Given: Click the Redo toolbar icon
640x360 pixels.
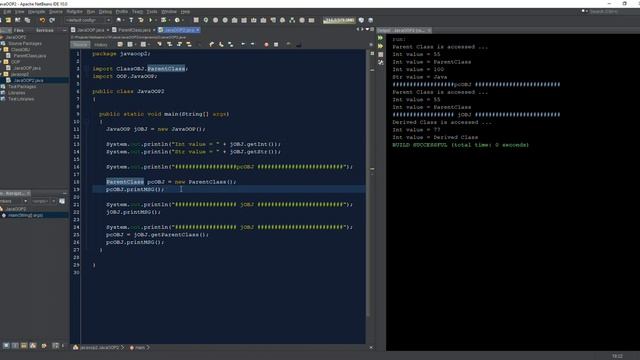Looking at the screenshot, I should click(52, 20).
